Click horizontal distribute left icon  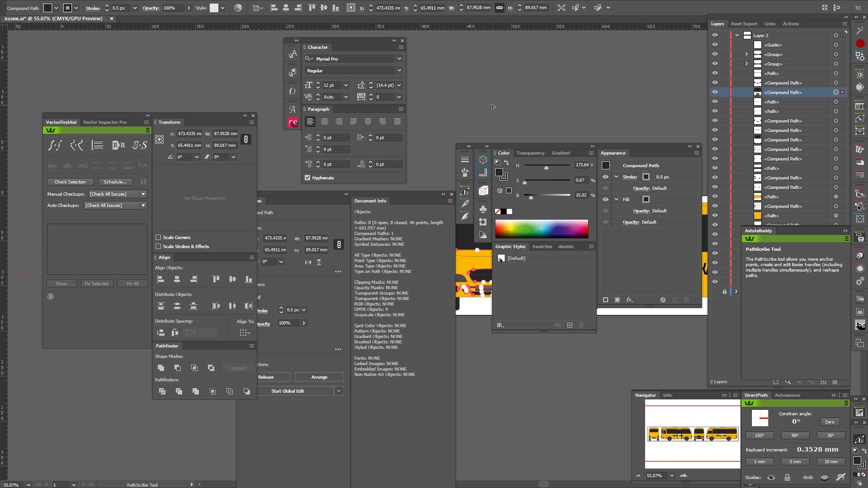216,306
